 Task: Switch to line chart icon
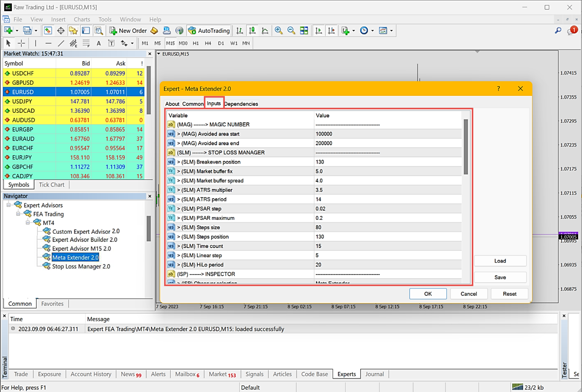tap(265, 30)
